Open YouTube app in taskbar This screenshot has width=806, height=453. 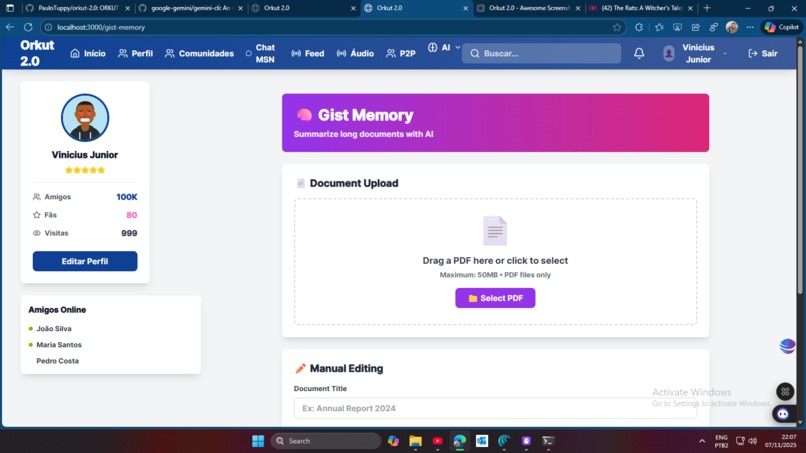click(437, 441)
